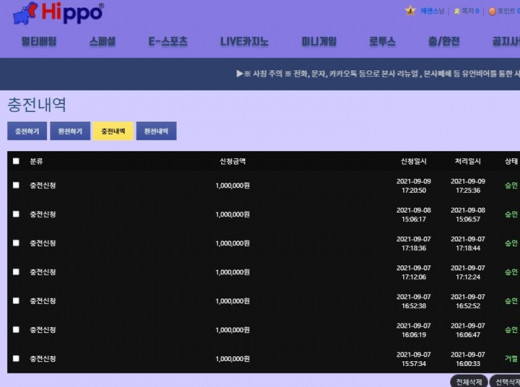Image resolution: width=520 pixels, height=387 pixels.
Task: Check the 2021-09-09 17:20:50 charge row checkbox
Action: tap(16, 185)
